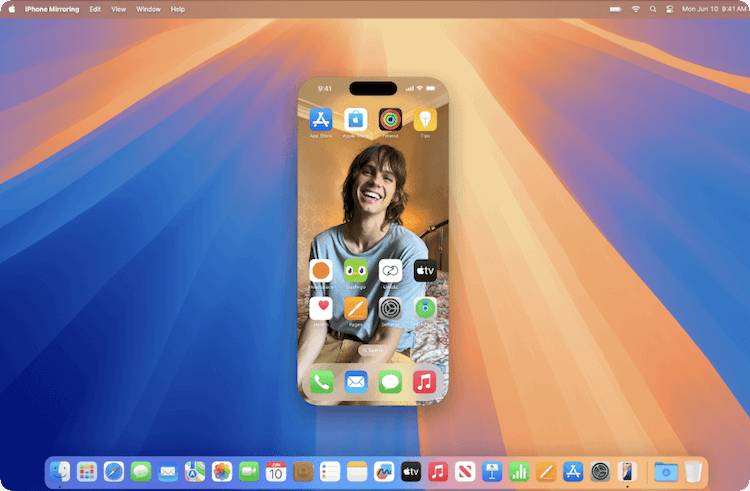Check the battery status in the menu bar
Screen dimensions: 750x491
616,9
